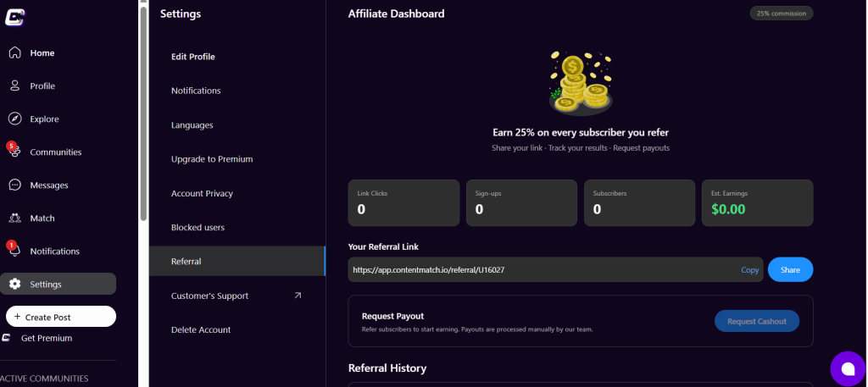The height and width of the screenshot is (387, 868).
Task: Open the Home icon in sidebar
Action: tap(14, 53)
